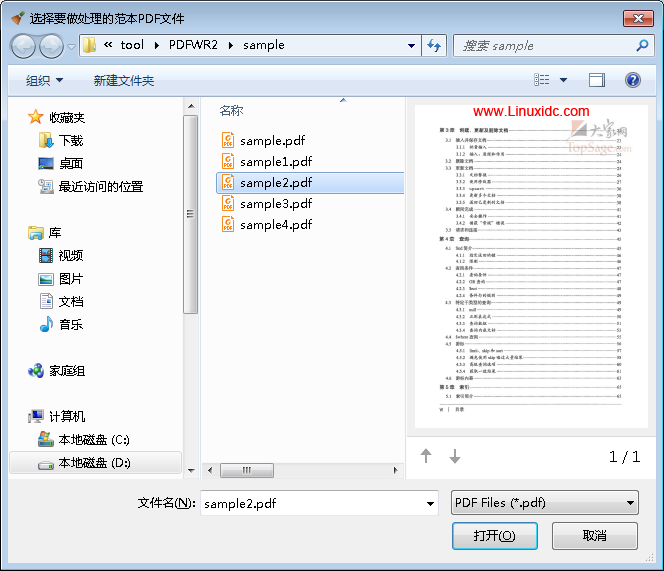
Task: Open 最近访问的位置
Action: click(101, 186)
